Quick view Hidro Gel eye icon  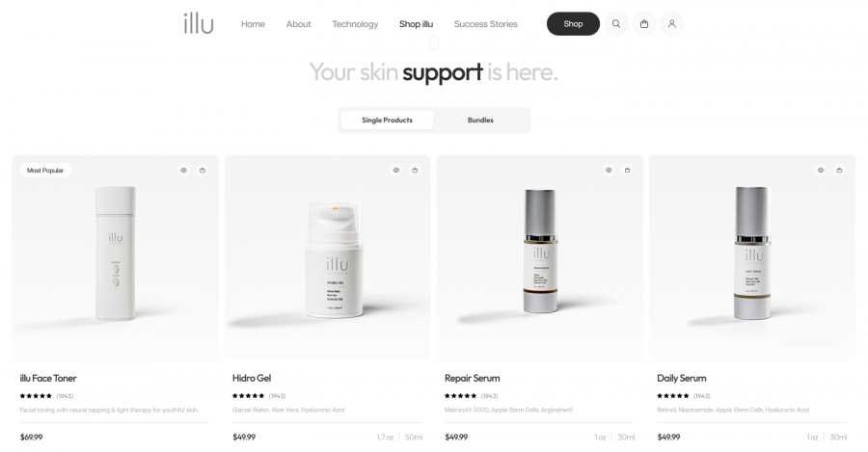(x=396, y=171)
